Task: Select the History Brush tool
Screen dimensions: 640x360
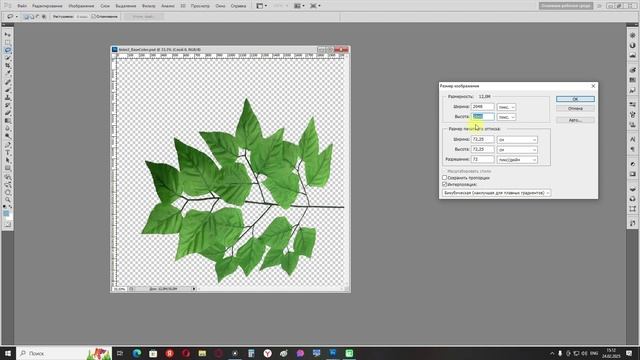Action: pos(8,106)
